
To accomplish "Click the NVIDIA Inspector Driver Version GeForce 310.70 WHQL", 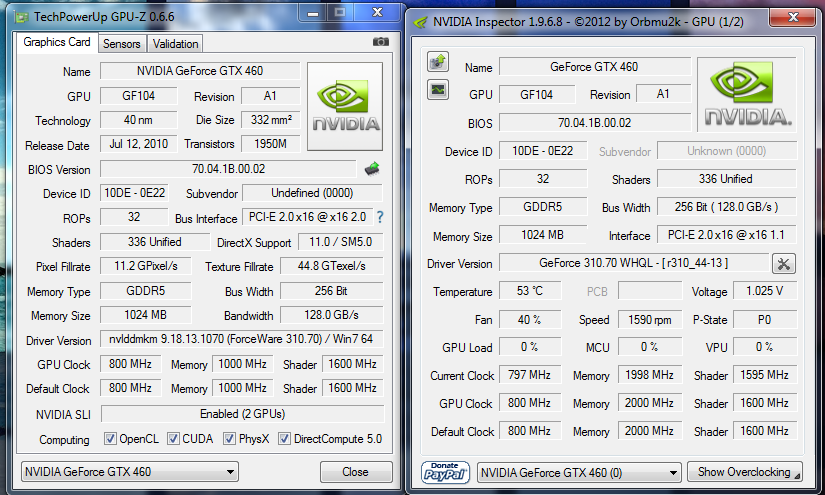I will pos(634,263).
